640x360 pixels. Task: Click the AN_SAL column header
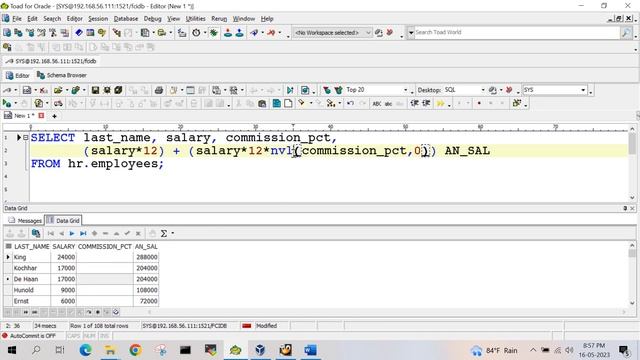coord(146,247)
